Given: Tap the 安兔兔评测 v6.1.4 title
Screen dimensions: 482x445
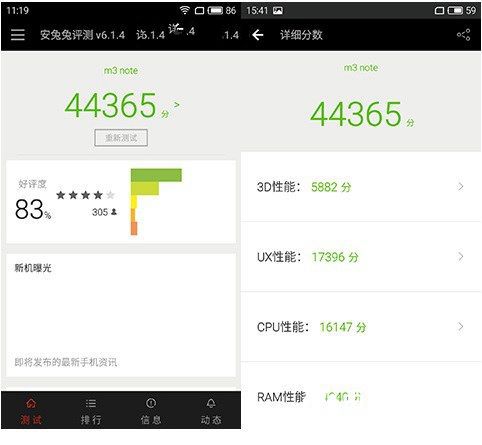Looking at the screenshot, I should tap(82, 35).
